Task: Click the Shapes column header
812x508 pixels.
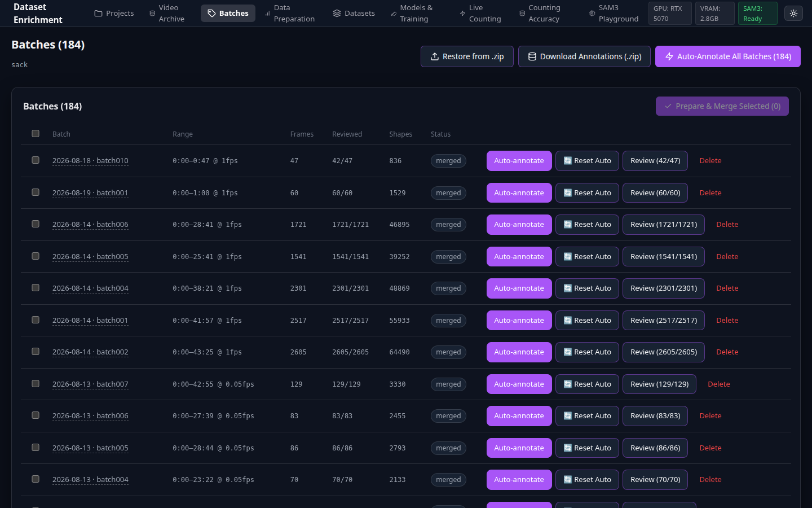Action: click(400, 134)
